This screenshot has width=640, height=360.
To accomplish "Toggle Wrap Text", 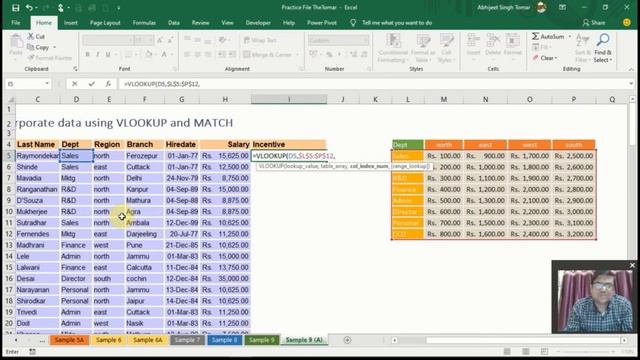I will [x=260, y=40].
